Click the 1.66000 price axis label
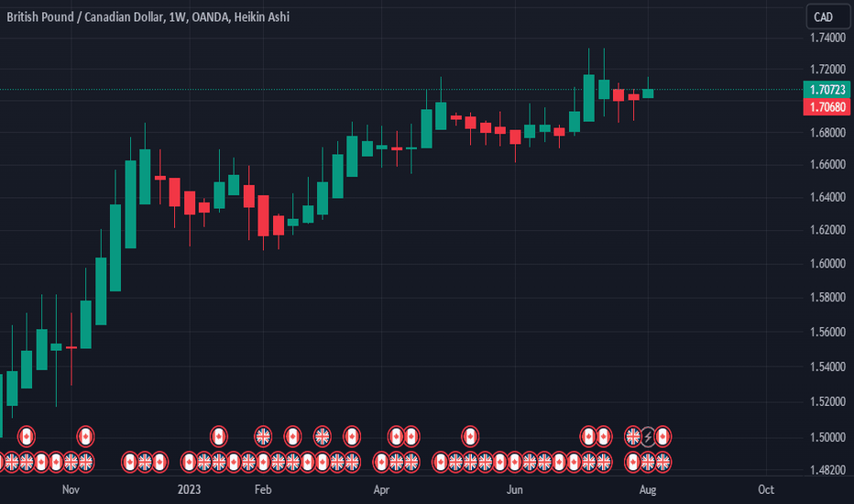The width and height of the screenshot is (854, 504). [x=827, y=165]
